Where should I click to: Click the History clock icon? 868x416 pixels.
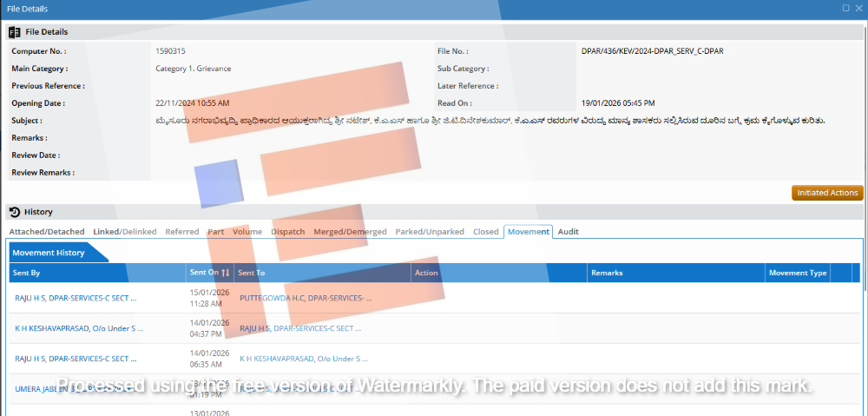(14, 212)
